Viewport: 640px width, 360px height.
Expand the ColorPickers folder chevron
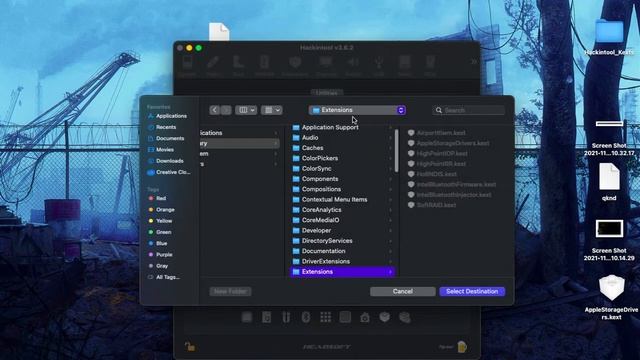pyautogui.click(x=390, y=158)
